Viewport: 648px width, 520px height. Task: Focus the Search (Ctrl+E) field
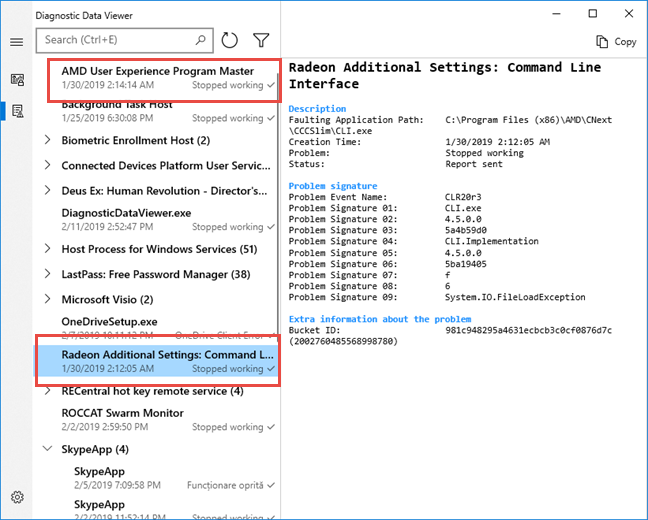click(x=124, y=40)
